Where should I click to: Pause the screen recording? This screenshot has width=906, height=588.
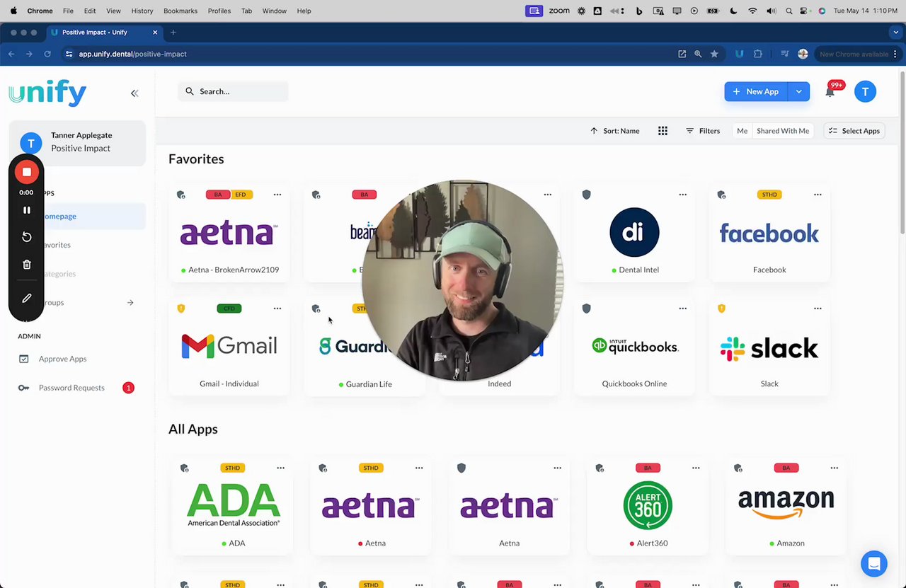point(26,210)
